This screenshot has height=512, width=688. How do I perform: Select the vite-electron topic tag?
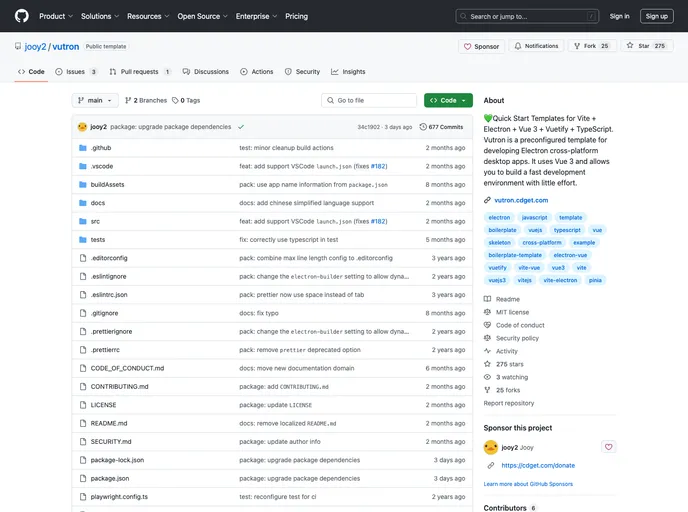click(x=560, y=280)
